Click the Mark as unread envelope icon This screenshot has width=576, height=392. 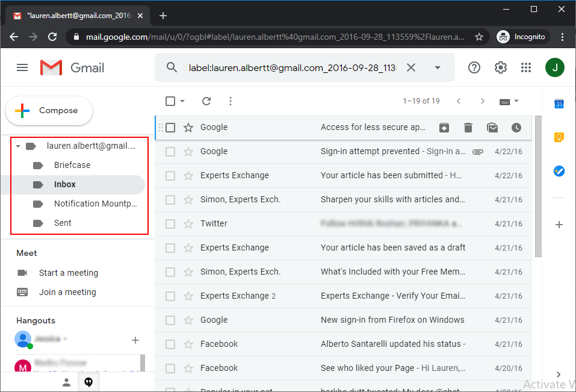(492, 127)
